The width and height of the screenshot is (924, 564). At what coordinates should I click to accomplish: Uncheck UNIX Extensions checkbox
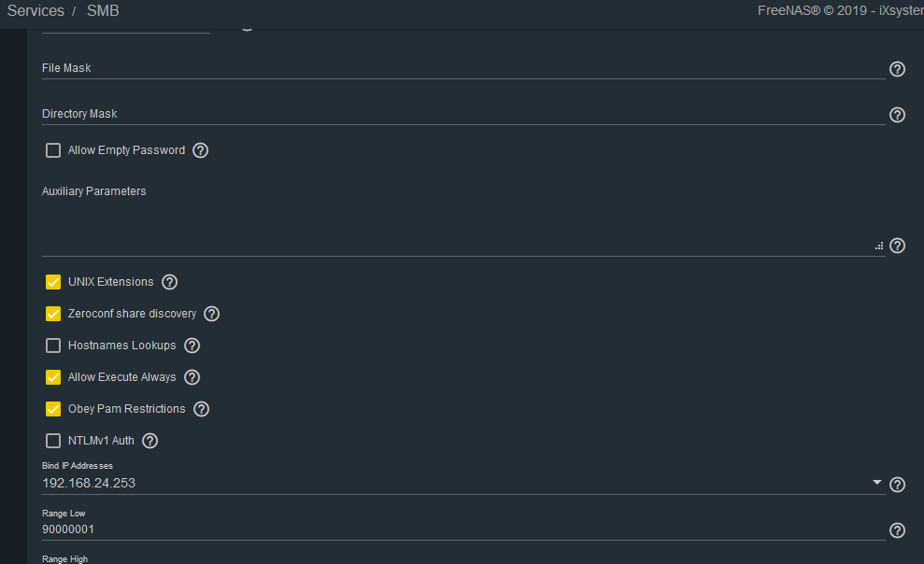click(x=53, y=282)
